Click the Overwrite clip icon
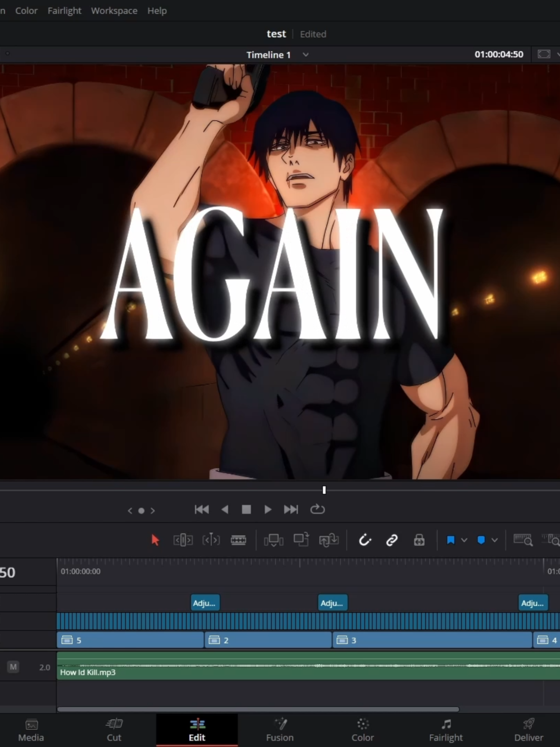Image resolution: width=560 pixels, height=747 pixels. coord(301,540)
